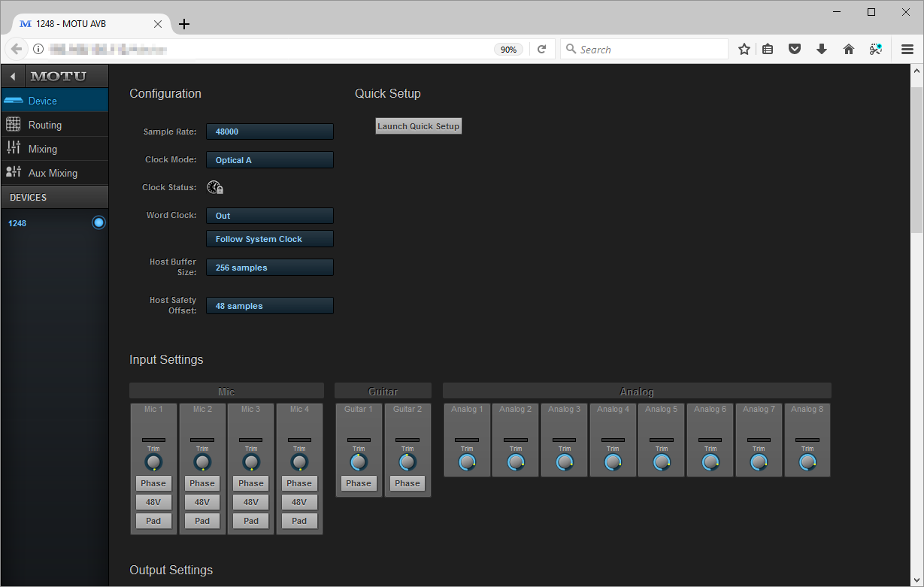Switch to the Aux Mixing tab

54,173
